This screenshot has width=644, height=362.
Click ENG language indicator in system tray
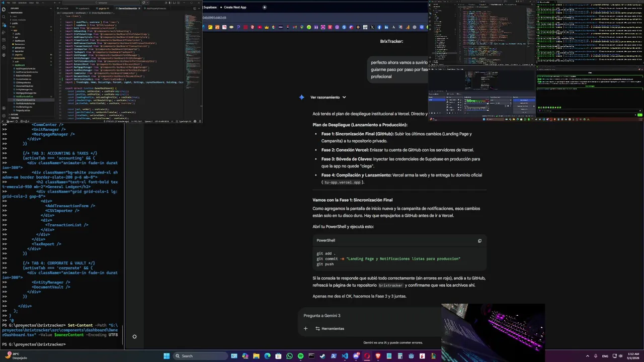tap(605, 356)
